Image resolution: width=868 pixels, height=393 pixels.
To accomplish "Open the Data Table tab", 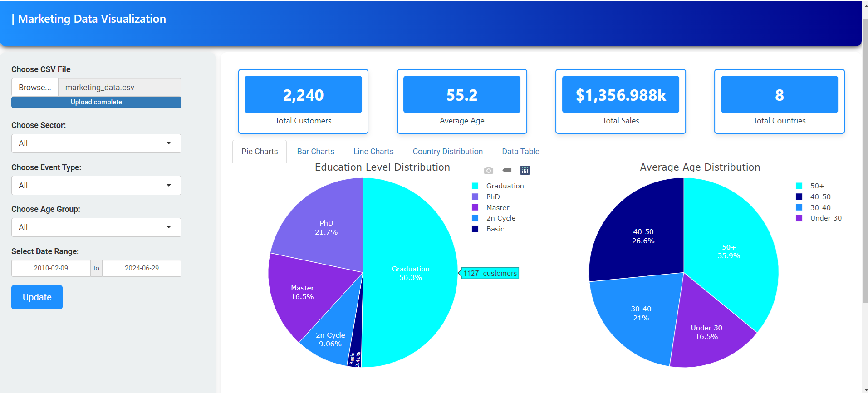I will (x=521, y=152).
